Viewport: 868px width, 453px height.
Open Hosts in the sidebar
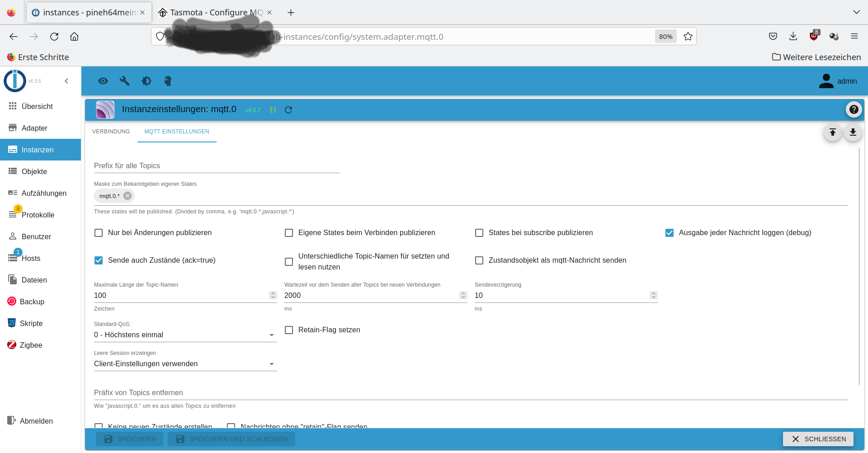tap(40, 258)
